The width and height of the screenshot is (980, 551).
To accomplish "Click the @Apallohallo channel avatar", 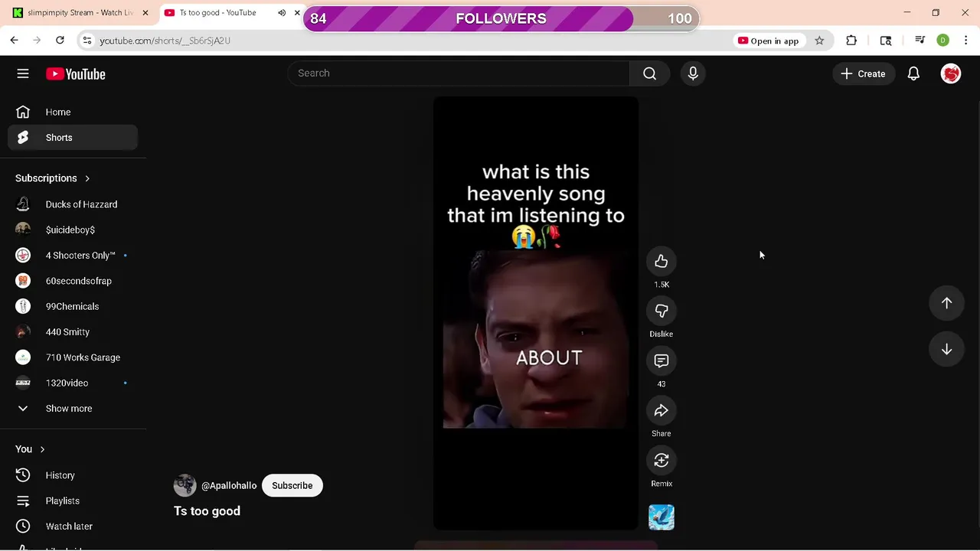I will [x=185, y=486].
